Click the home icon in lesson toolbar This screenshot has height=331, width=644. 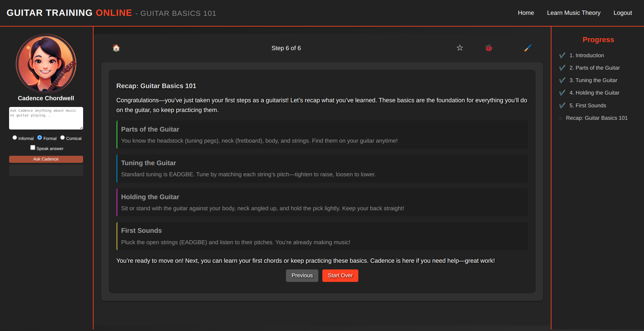116,48
